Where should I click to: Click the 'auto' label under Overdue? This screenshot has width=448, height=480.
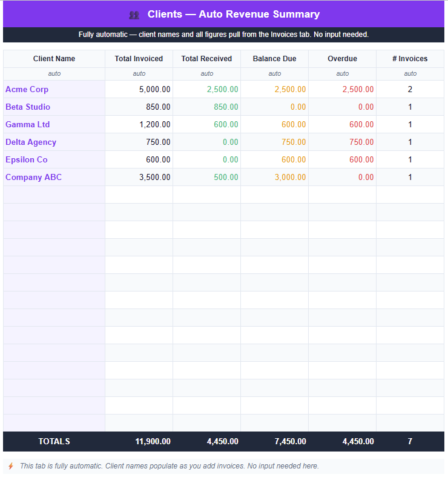tap(343, 73)
